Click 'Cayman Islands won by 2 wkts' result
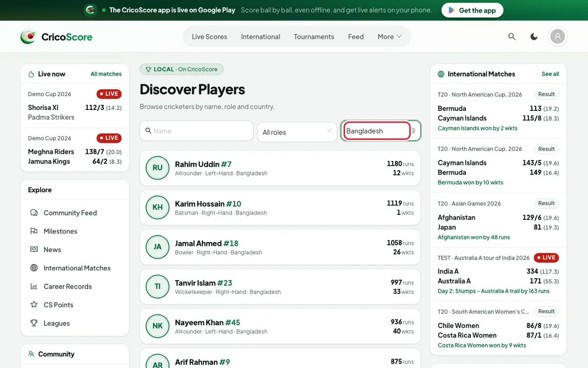The height and width of the screenshot is (368, 588). tap(477, 128)
